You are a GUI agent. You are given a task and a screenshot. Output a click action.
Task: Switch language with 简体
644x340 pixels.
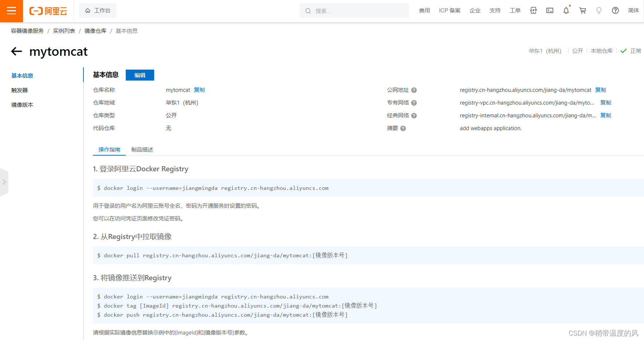[633, 11]
